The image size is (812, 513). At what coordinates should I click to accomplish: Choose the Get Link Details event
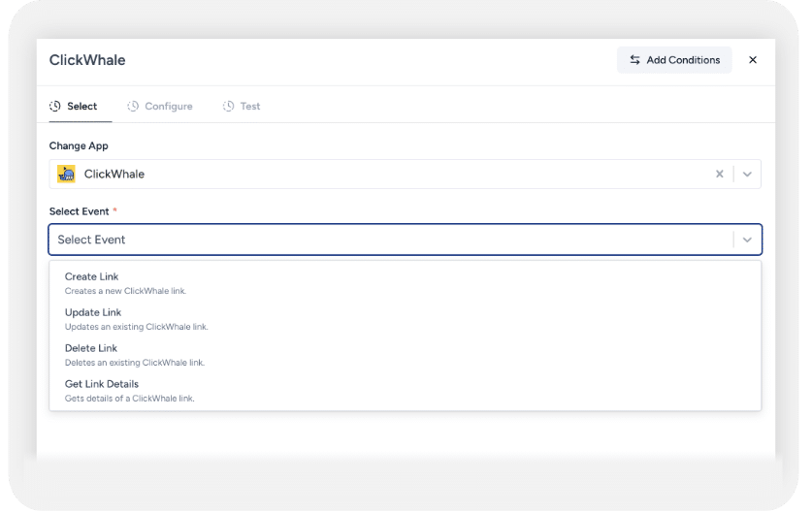(x=405, y=390)
